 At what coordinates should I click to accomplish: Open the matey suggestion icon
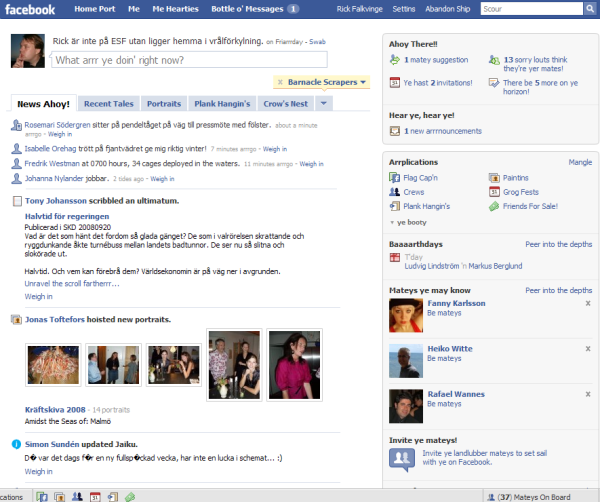(x=395, y=60)
